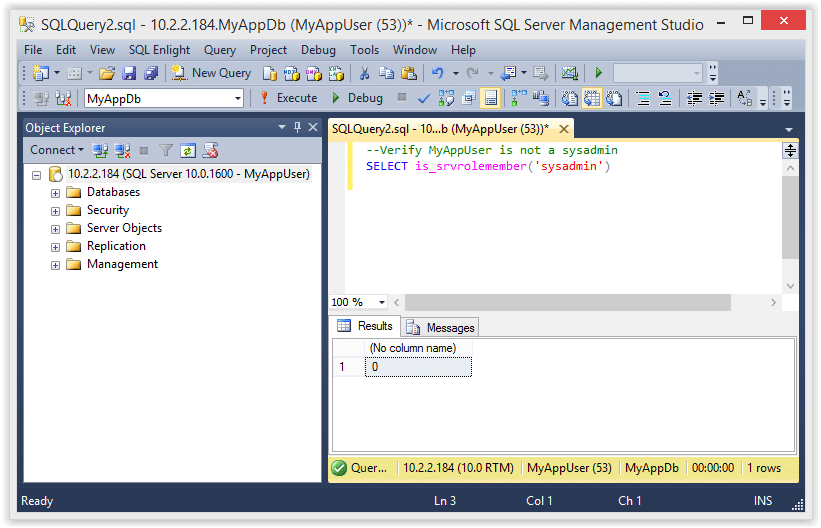Open the Query menu
821x528 pixels.
click(x=220, y=50)
